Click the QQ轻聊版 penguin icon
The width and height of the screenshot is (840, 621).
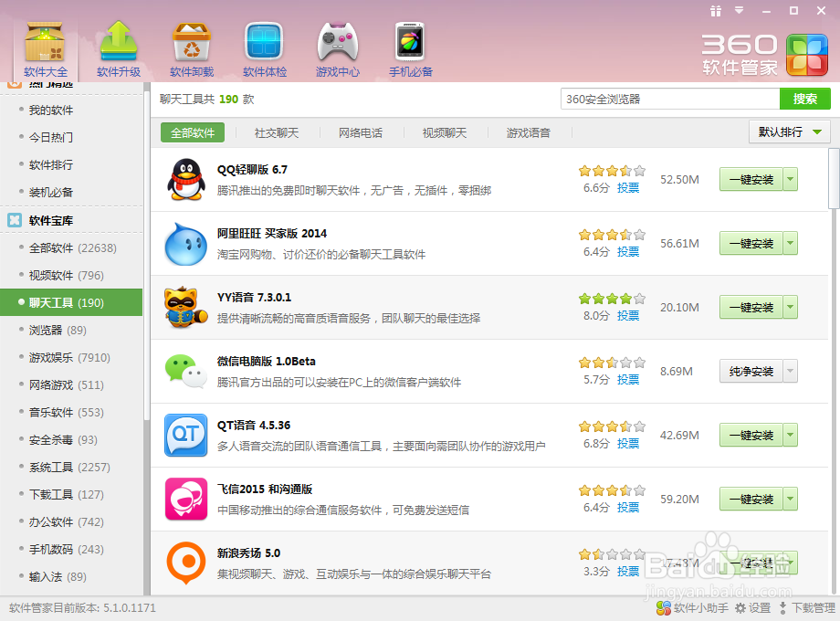coord(185,179)
